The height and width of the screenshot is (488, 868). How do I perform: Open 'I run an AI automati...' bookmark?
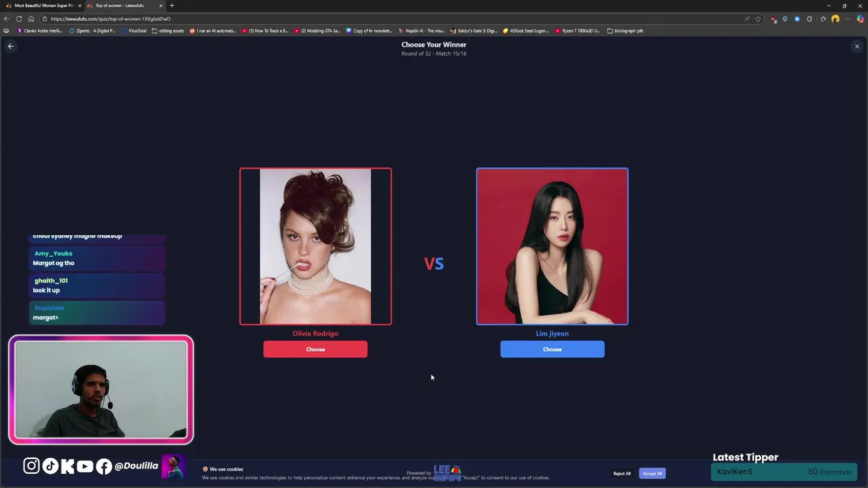212,30
